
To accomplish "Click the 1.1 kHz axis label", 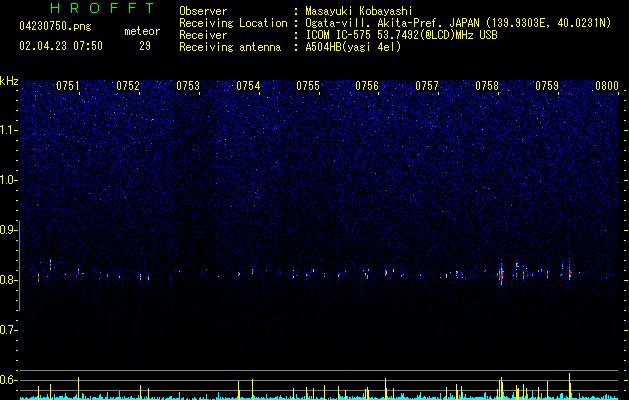I will coord(8,130).
